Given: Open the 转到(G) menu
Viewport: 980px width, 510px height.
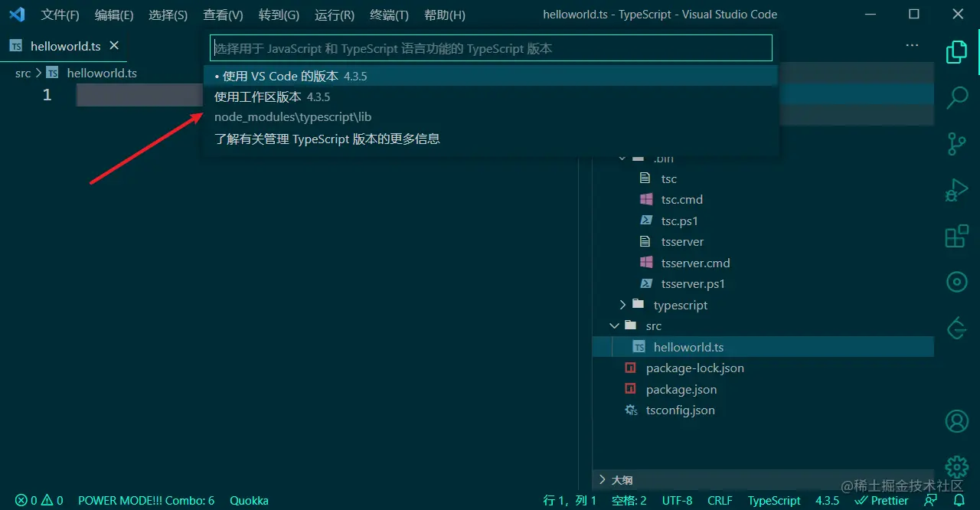Looking at the screenshot, I should coord(279,15).
